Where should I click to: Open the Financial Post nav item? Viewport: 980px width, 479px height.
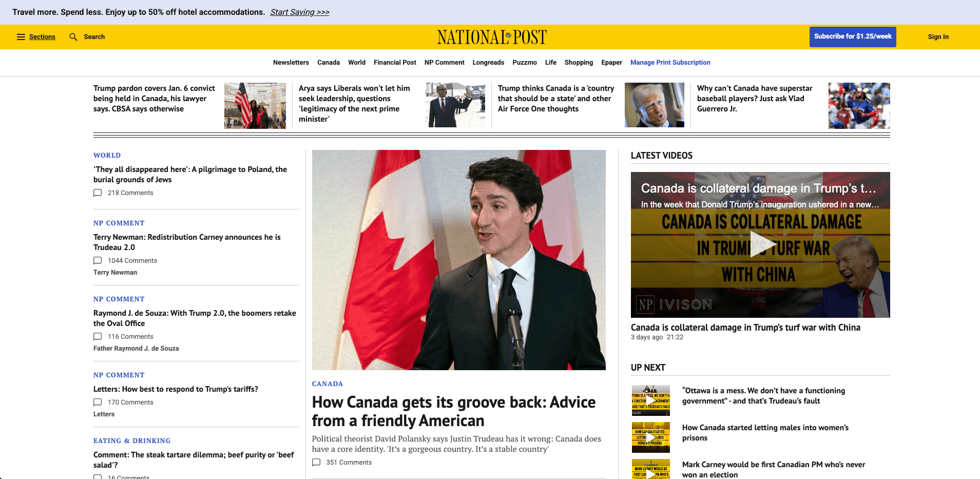pos(395,63)
